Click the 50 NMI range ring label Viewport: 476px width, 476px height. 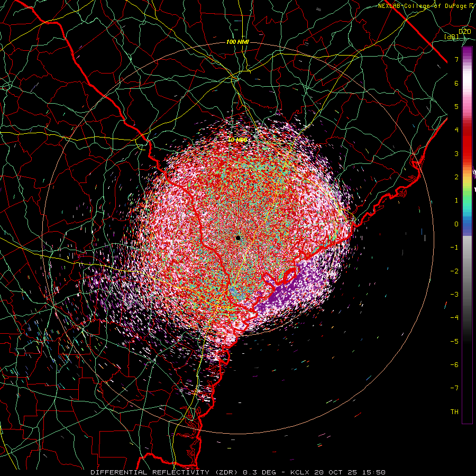(x=237, y=140)
